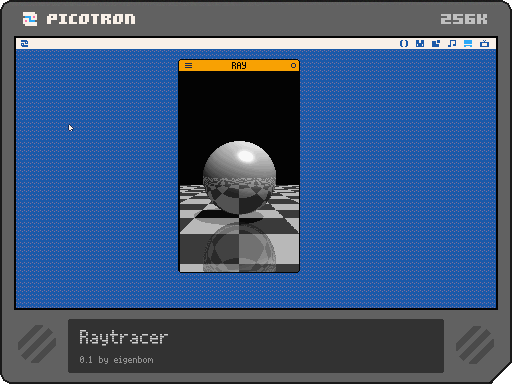Screen dimensions: 512x384
Task: Click the PICOTRON title text
Action: [91, 19]
